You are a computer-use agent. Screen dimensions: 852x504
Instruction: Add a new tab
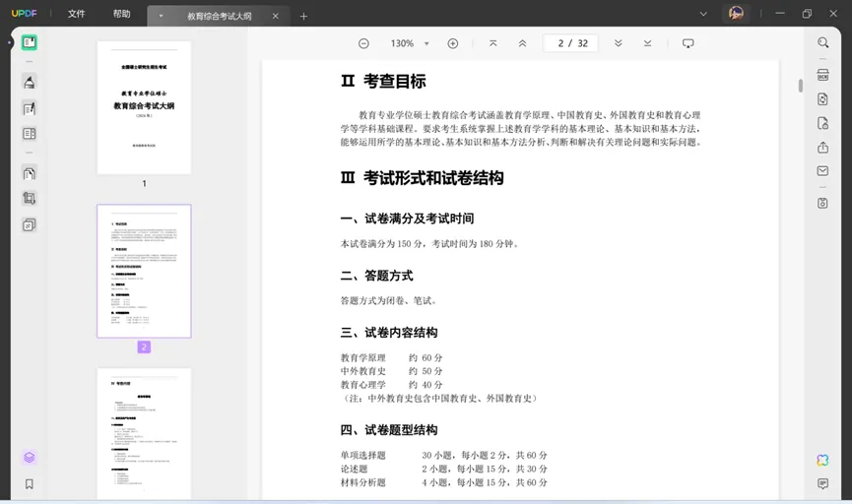point(303,17)
